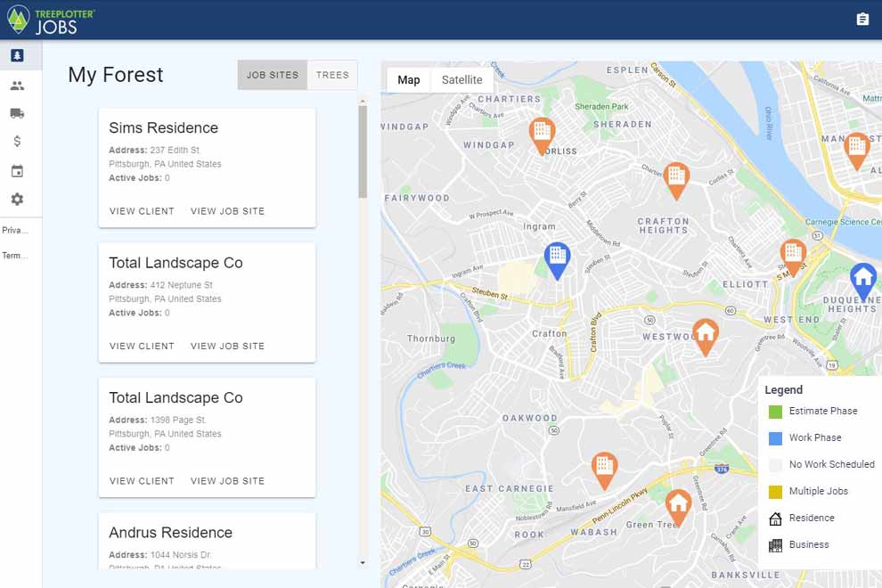
Task: Click View Client for 412 Neptune St card
Action: pyautogui.click(x=142, y=346)
